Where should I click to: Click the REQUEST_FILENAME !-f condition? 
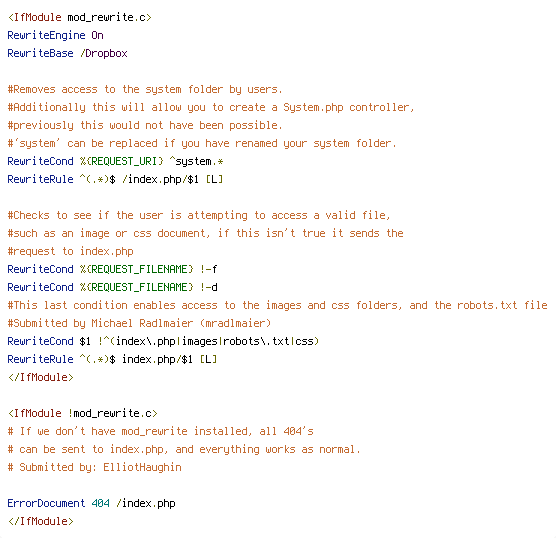click(x=112, y=270)
